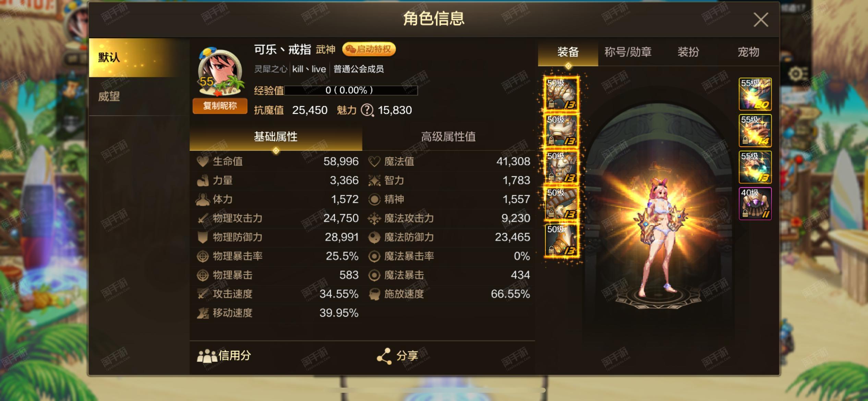
Task: Close the 角色信息 window
Action: (761, 20)
